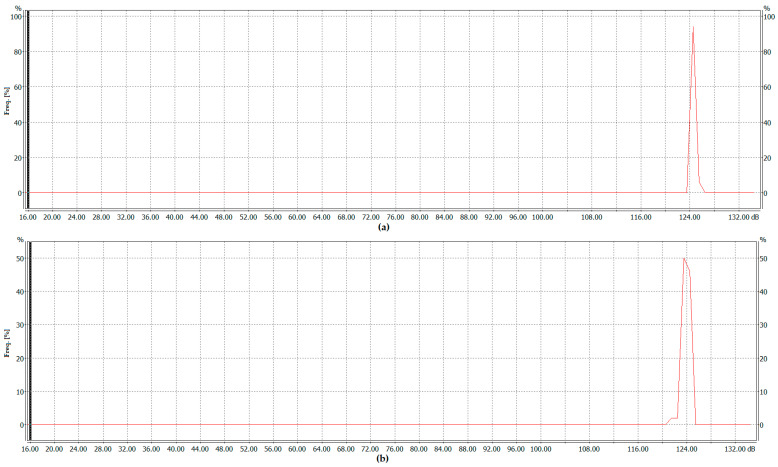Click "92.00" x-axis label in chart (a)
Viewport: 778px width, 467px height.
click(x=494, y=217)
